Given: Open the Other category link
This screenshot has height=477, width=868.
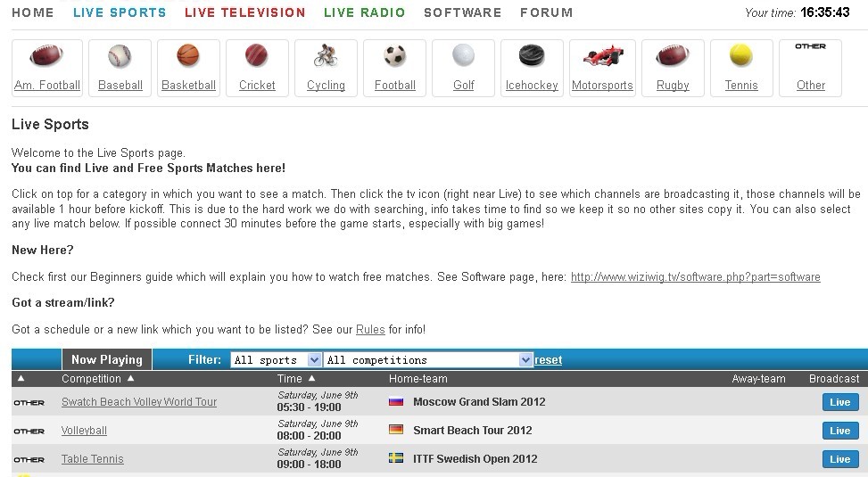Looking at the screenshot, I should (x=810, y=86).
